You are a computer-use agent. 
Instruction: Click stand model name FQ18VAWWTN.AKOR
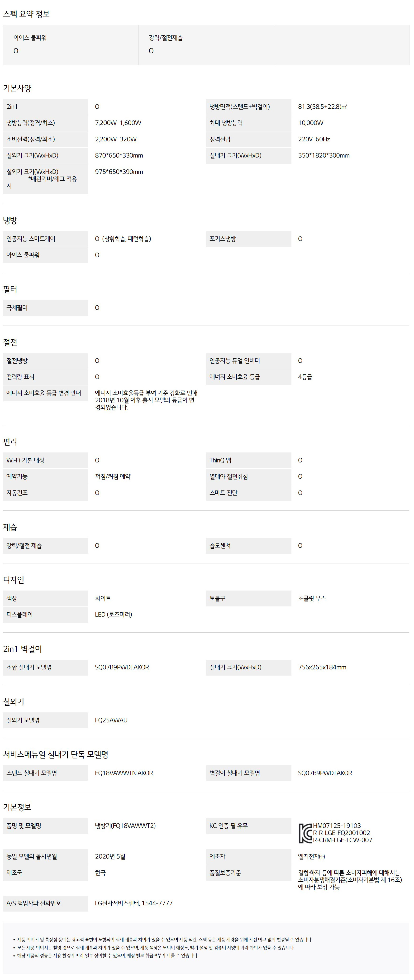coord(124,773)
